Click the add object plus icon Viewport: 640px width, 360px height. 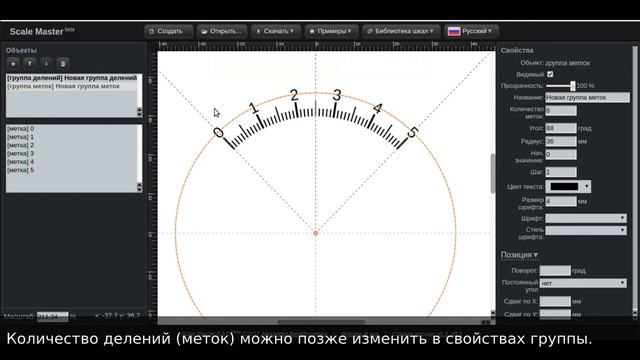pyautogui.click(x=13, y=64)
